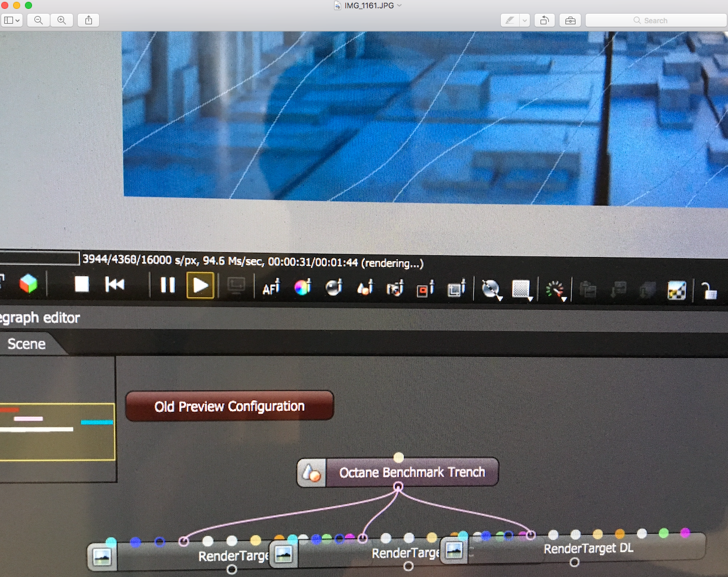Activate the film region picker icon
This screenshot has height=577, width=728.
pyautogui.click(x=456, y=289)
